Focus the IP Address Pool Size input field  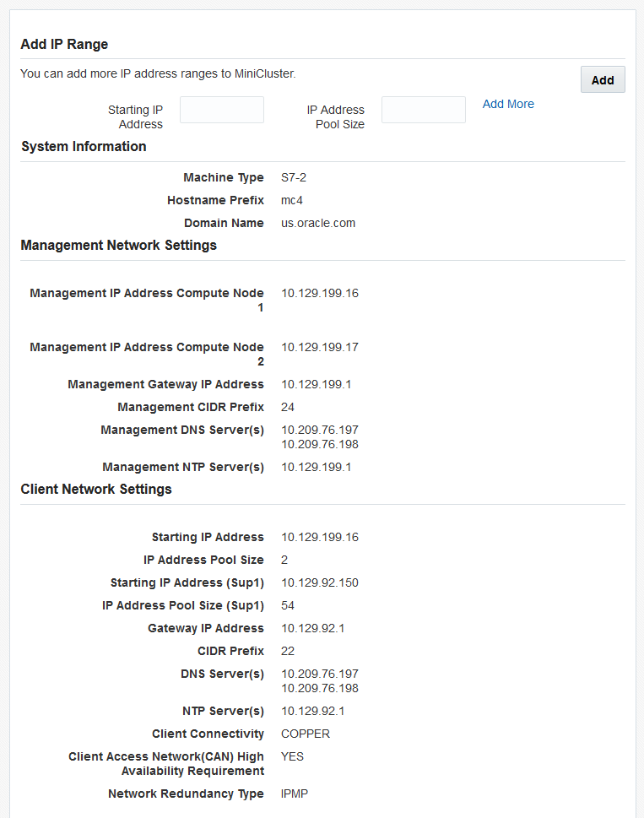[424, 110]
